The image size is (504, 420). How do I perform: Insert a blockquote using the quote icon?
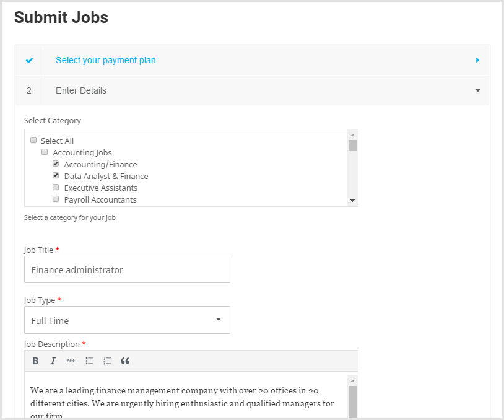click(125, 361)
